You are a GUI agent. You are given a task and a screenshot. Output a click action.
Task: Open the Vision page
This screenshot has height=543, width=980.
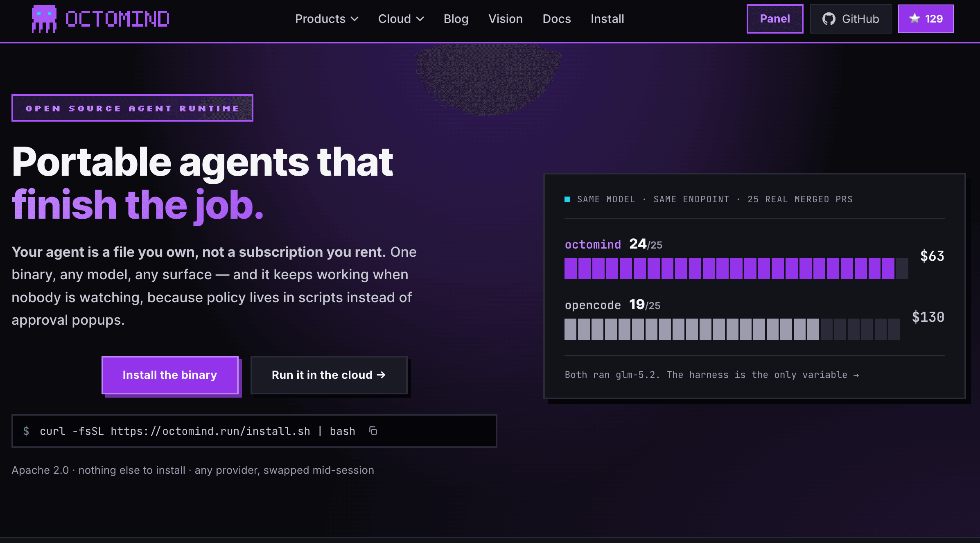click(x=506, y=19)
